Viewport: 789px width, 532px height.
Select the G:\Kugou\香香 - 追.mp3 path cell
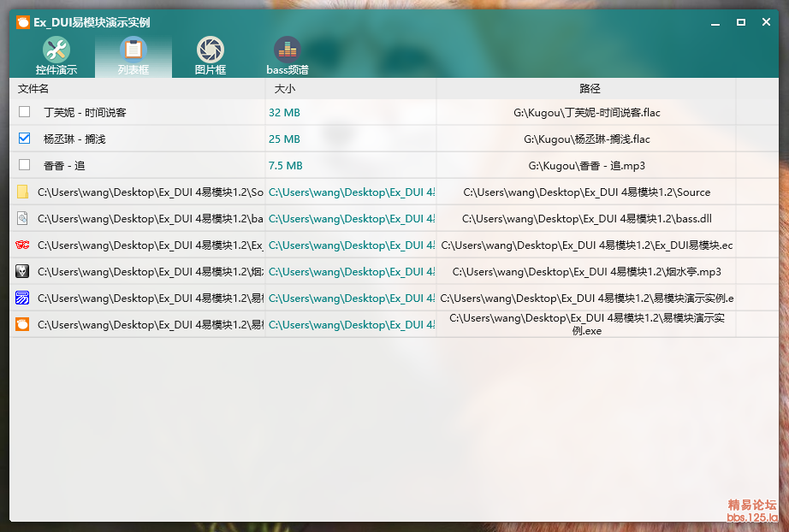click(586, 165)
